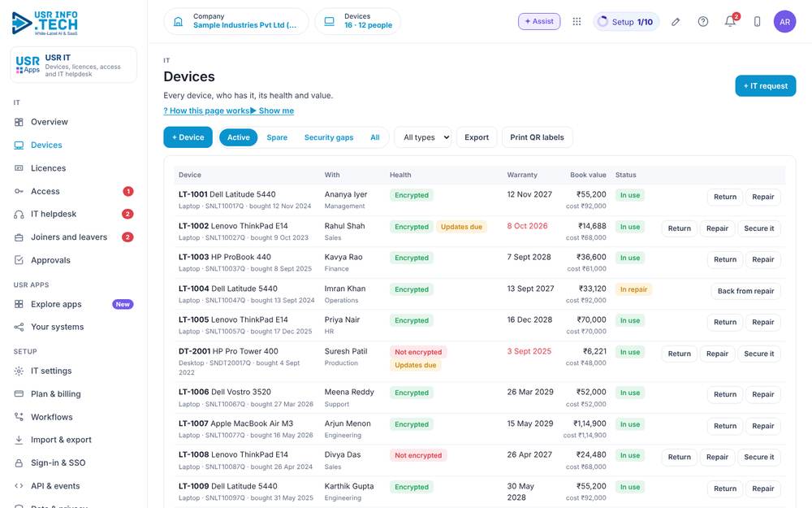Click the IT settings gear icon
Image resolution: width=812 pixels, height=508 pixels.
pos(19,371)
